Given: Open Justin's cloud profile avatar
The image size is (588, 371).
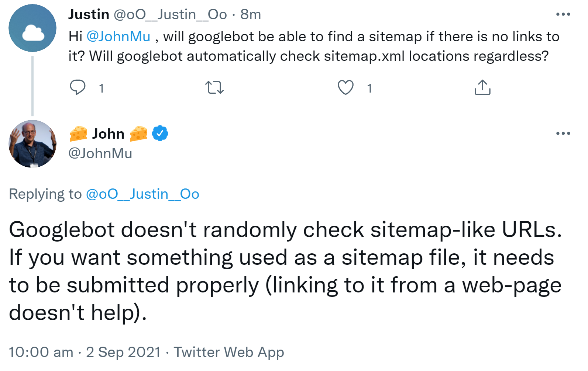Looking at the screenshot, I should pos(32,28).
